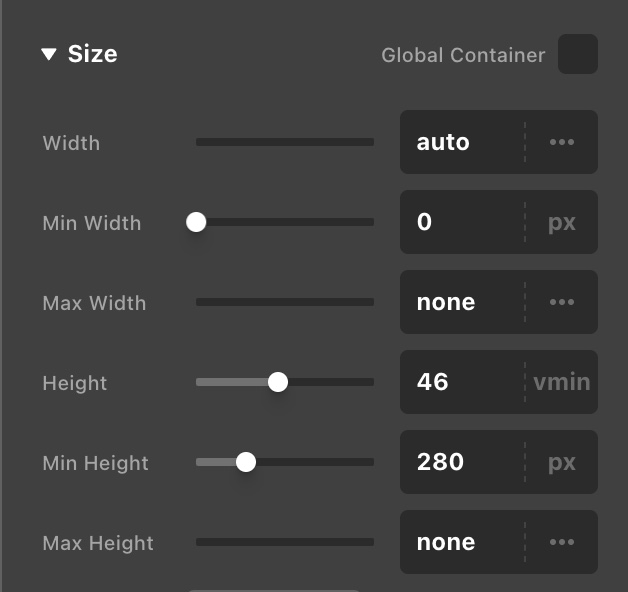The height and width of the screenshot is (592, 628).
Task: Click the Width slider track
Action: point(285,142)
